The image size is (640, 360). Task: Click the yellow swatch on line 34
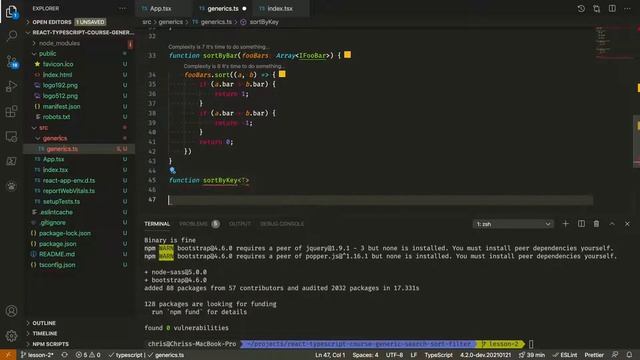point(282,74)
